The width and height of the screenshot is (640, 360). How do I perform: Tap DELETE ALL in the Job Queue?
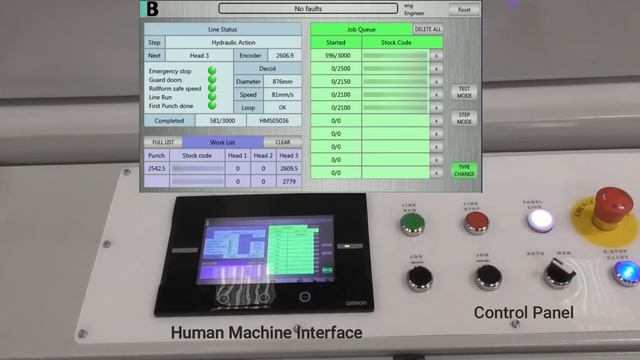428,29
